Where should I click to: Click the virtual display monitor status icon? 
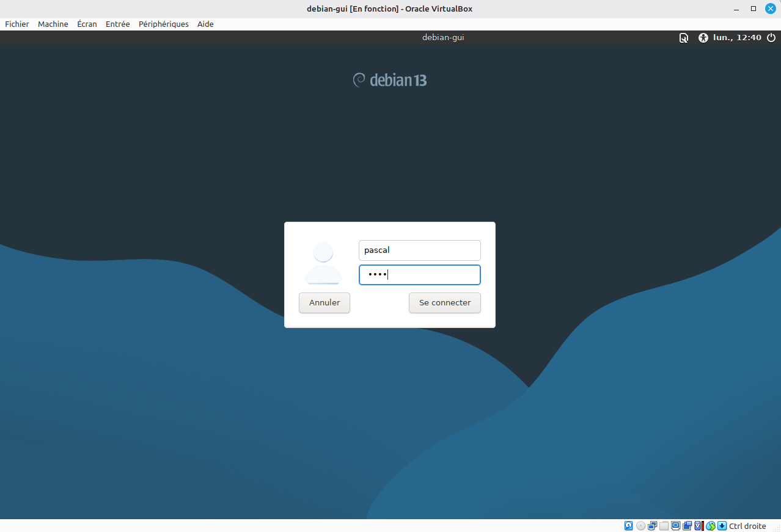[x=675, y=526]
